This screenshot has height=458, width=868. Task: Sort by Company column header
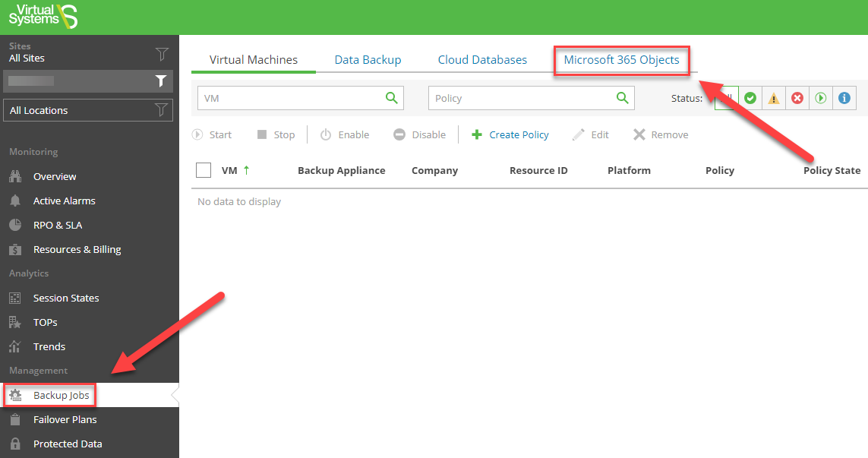tap(434, 171)
